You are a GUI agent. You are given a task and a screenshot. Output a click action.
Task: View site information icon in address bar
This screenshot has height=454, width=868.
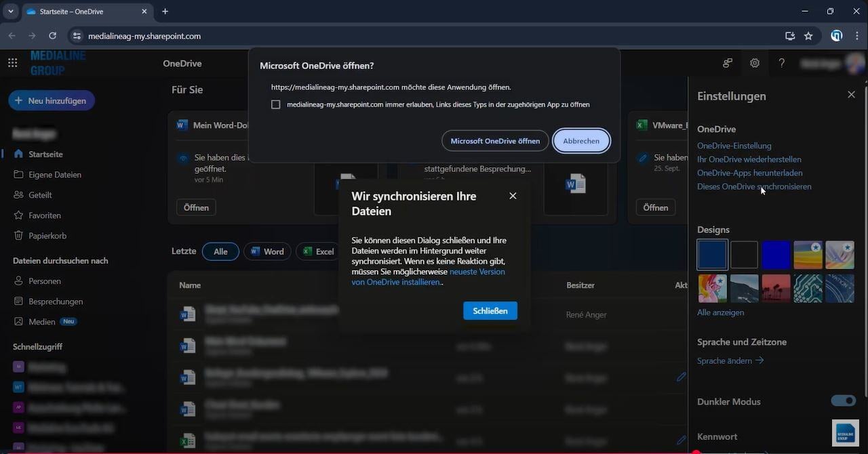pos(77,36)
